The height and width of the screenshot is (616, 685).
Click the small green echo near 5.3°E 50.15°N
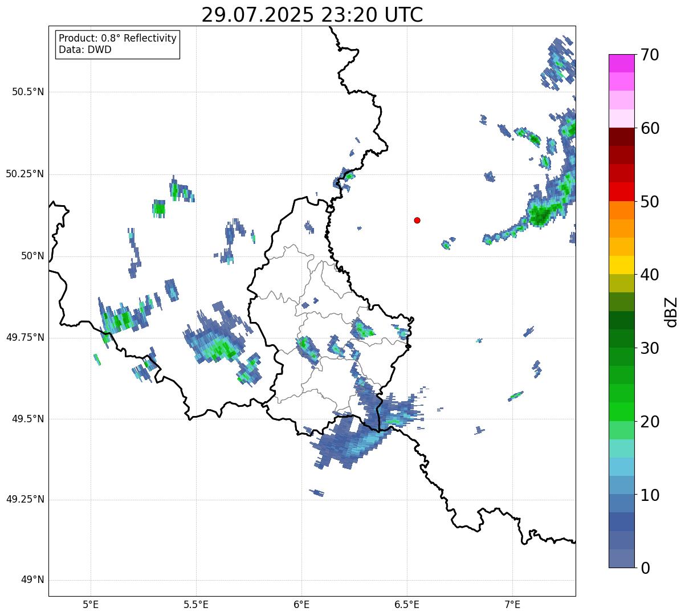(x=159, y=209)
